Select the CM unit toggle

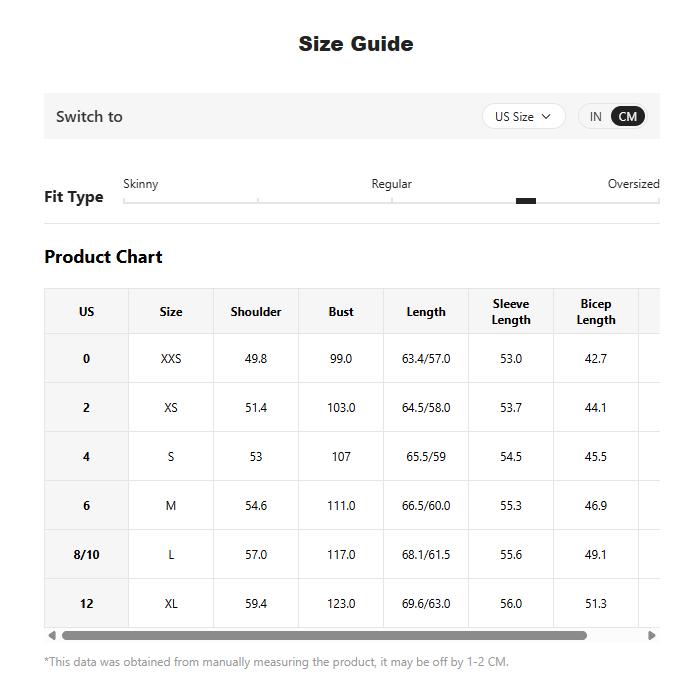[627, 116]
